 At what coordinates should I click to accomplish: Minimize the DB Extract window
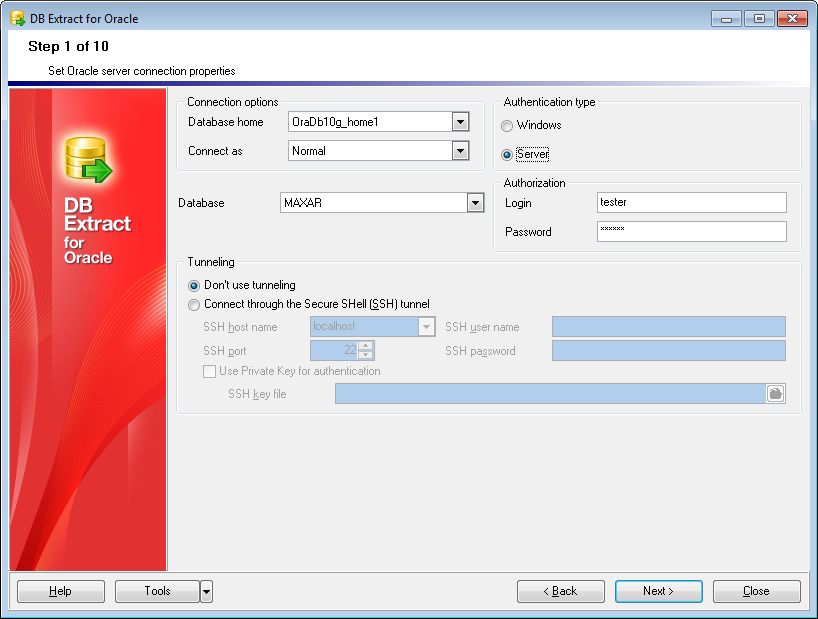726,19
